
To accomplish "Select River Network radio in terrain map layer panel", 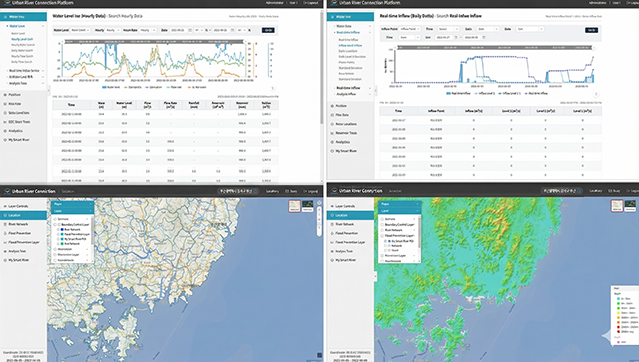I will point(382,230).
